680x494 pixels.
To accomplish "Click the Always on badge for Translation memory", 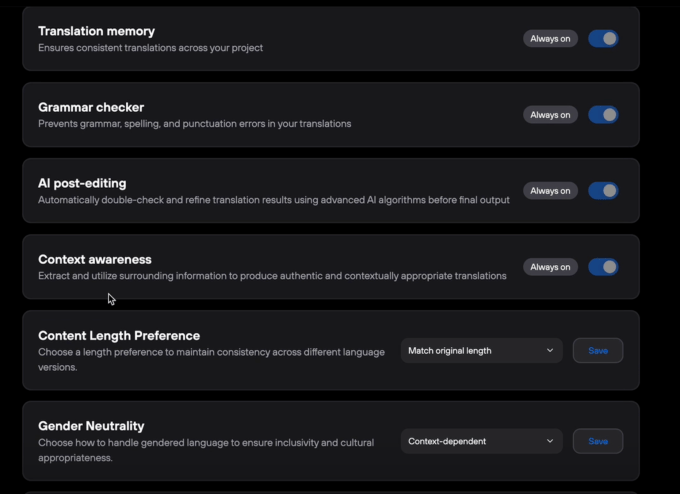I will [x=550, y=39].
